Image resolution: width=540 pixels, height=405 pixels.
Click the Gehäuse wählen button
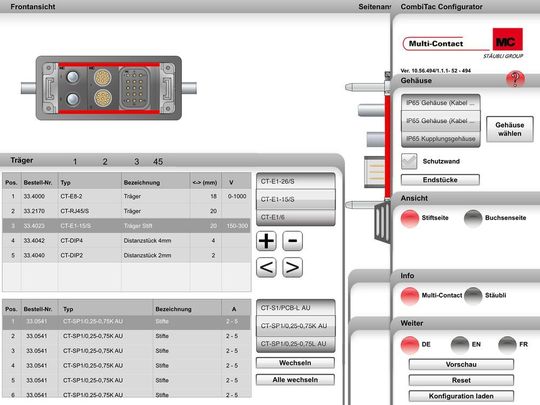pos(510,129)
